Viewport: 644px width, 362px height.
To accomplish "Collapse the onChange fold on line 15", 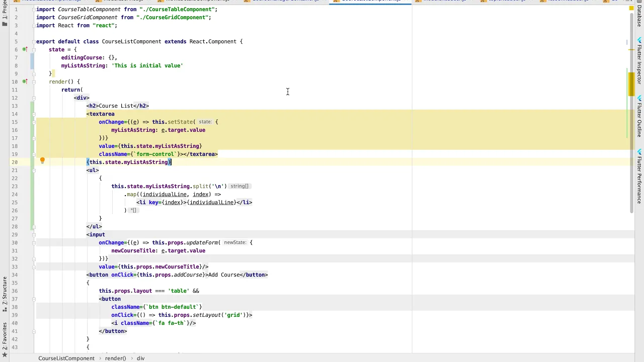I will [x=34, y=122].
